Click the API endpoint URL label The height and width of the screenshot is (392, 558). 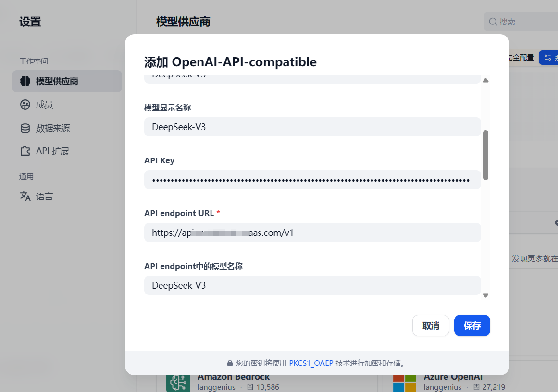point(179,213)
